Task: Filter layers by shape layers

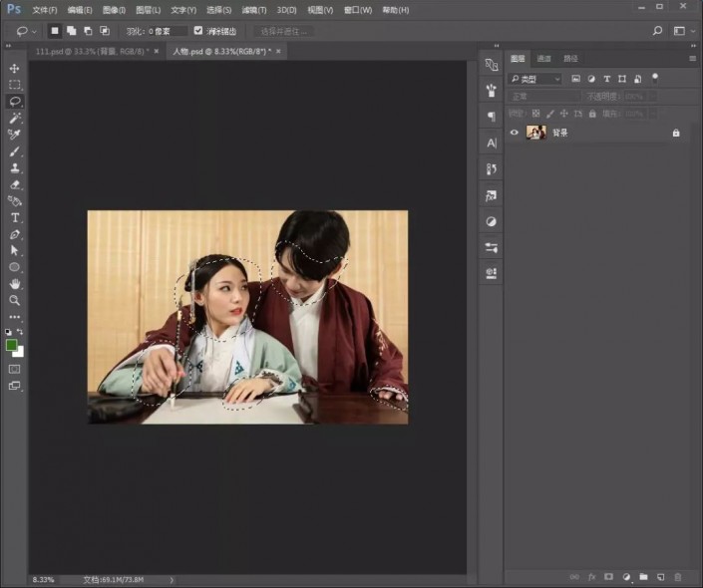Action: (622, 79)
